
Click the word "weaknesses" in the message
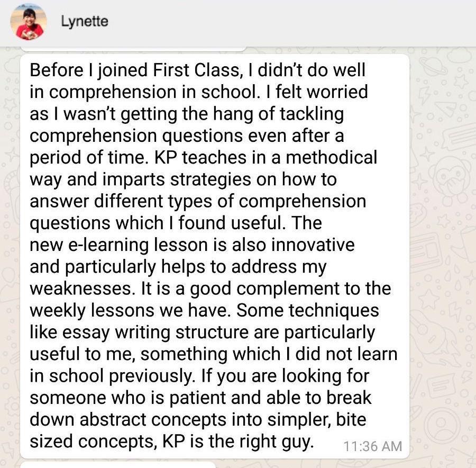(x=79, y=289)
